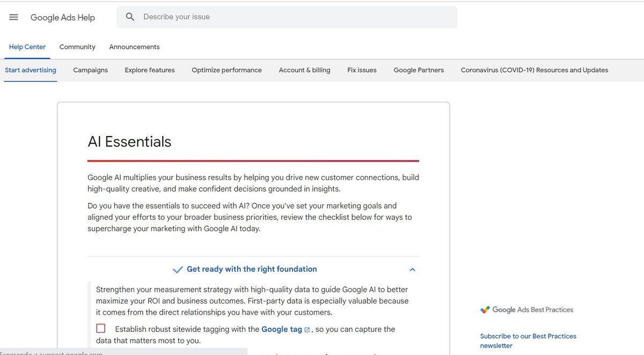644x355 pixels.
Task: Open the hamburger navigation menu
Action: click(13, 17)
